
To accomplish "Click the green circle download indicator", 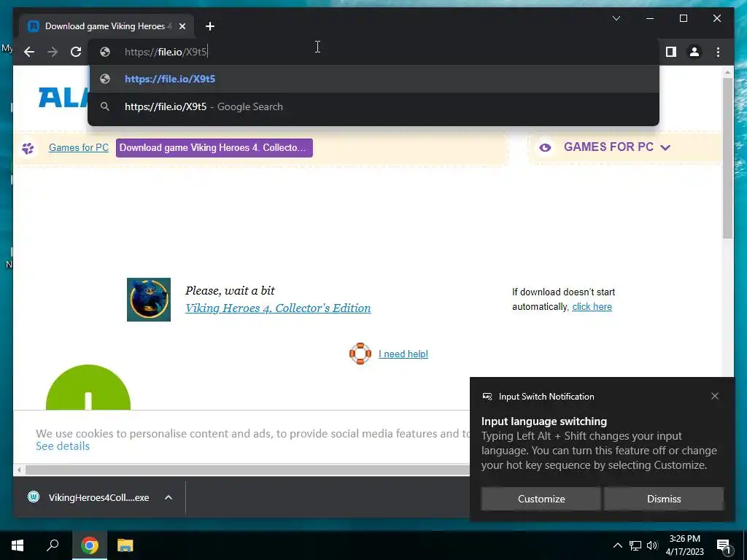I will tap(88, 387).
